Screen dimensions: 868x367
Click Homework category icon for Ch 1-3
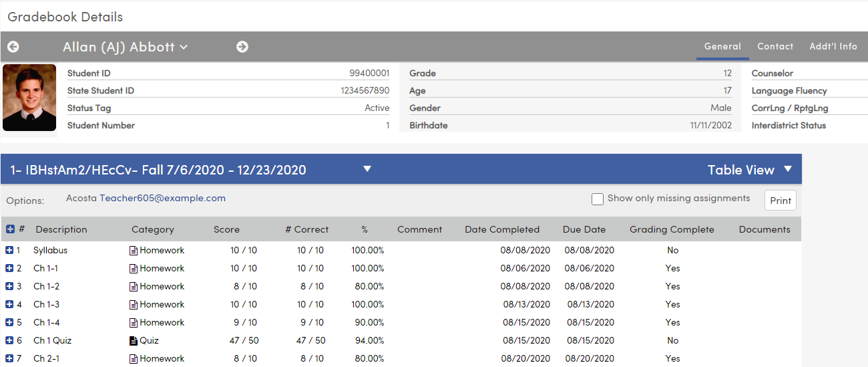134,305
